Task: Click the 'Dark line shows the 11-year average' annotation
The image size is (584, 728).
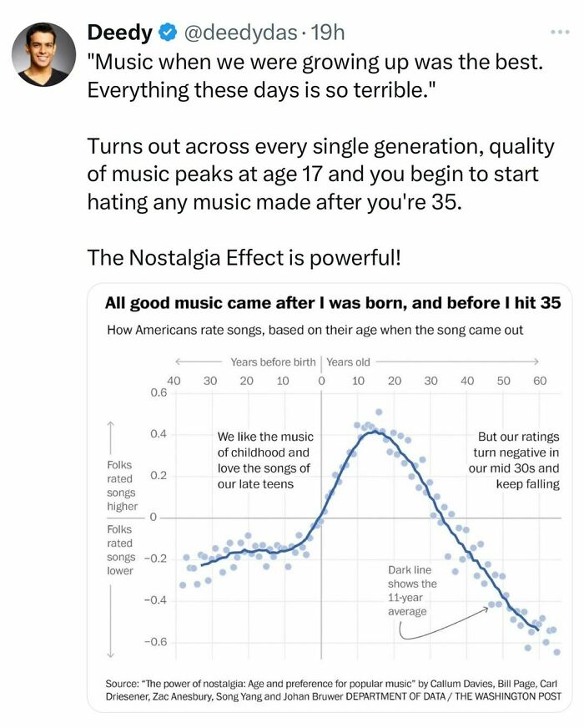Action: 412,590
